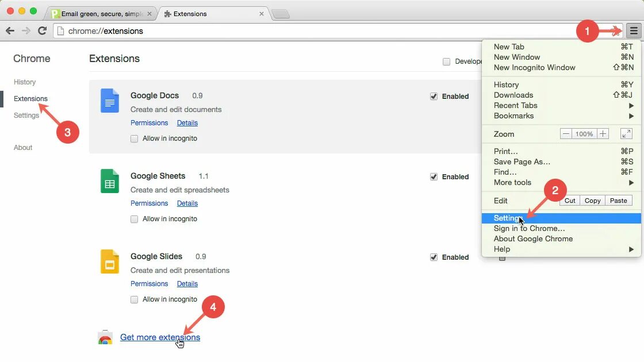Open Settings in the left sidebar
The image size is (644, 362).
tap(26, 115)
